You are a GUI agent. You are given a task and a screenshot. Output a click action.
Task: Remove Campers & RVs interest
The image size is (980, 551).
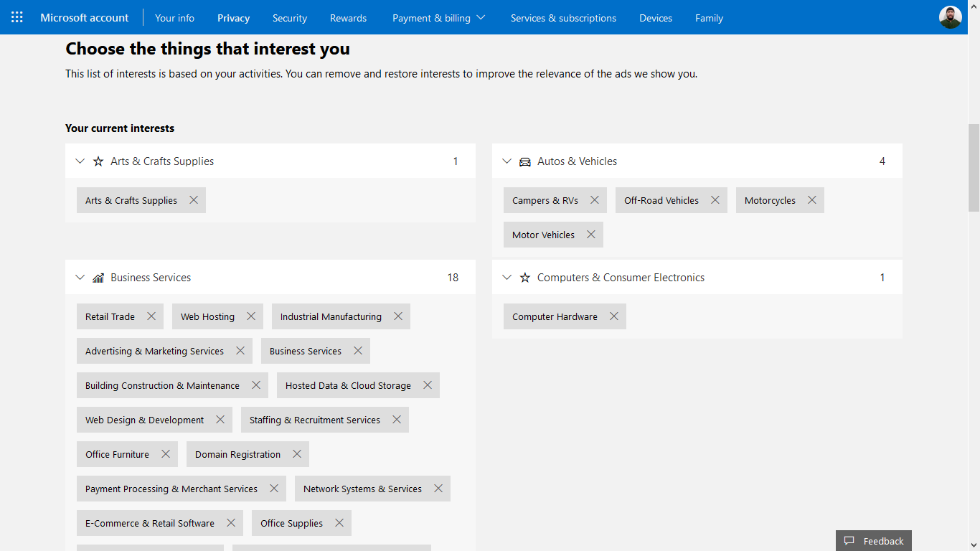595,200
